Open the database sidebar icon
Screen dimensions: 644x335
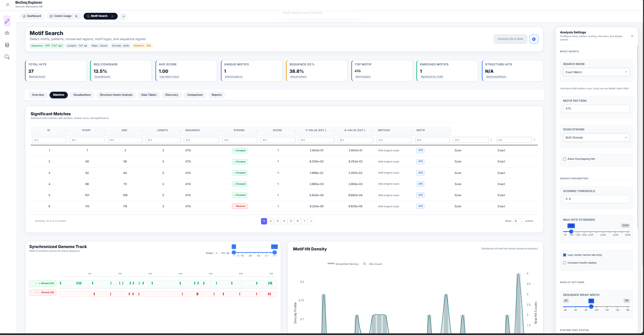[x=7, y=45]
